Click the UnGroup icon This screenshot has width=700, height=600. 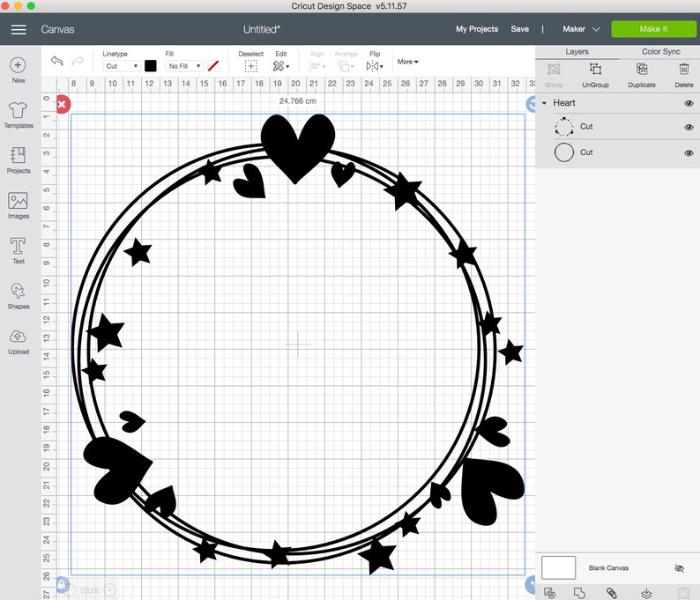(595, 69)
